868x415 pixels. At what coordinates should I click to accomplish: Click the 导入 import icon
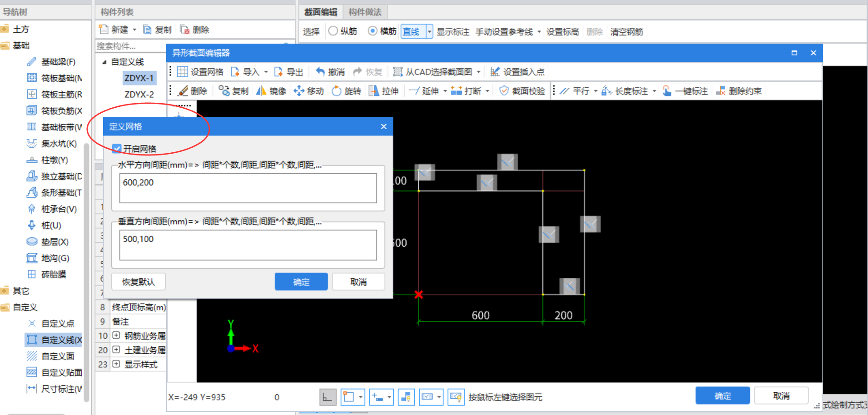coord(235,72)
